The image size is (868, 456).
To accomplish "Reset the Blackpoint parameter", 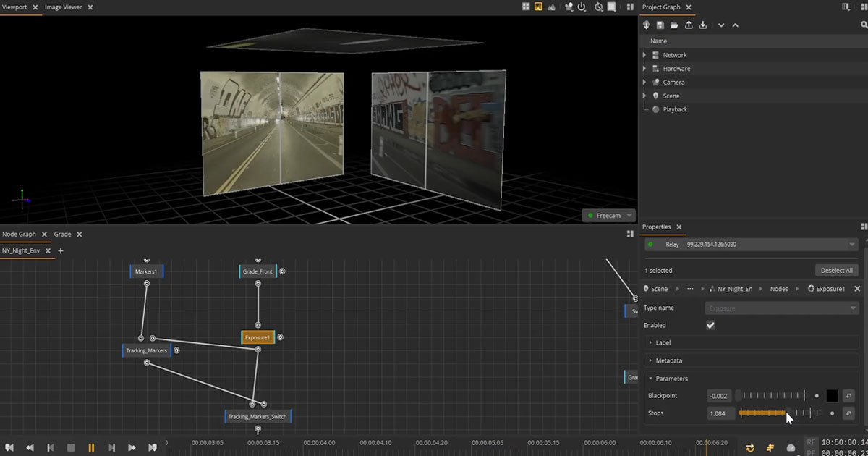I will (849, 396).
